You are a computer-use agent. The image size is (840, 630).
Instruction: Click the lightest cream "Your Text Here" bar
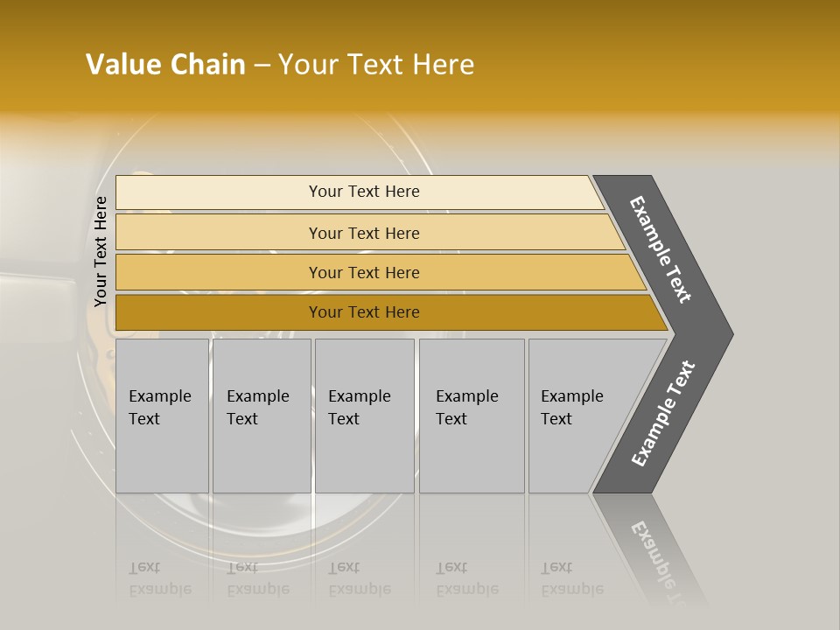click(363, 192)
